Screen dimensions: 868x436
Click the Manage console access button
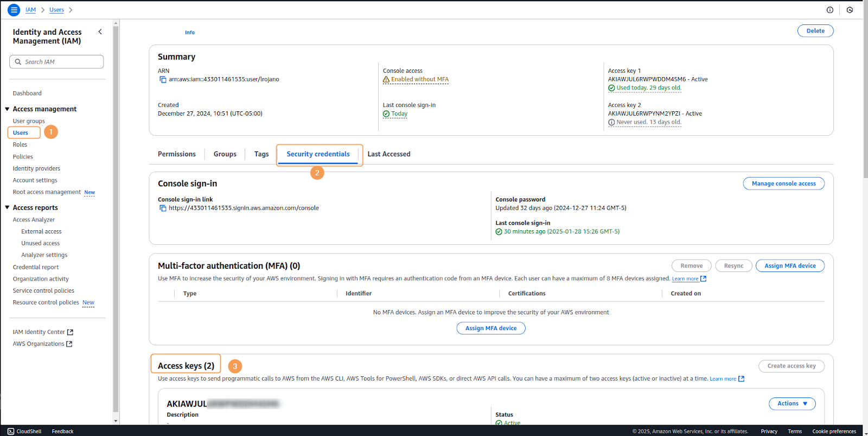pyautogui.click(x=783, y=184)
